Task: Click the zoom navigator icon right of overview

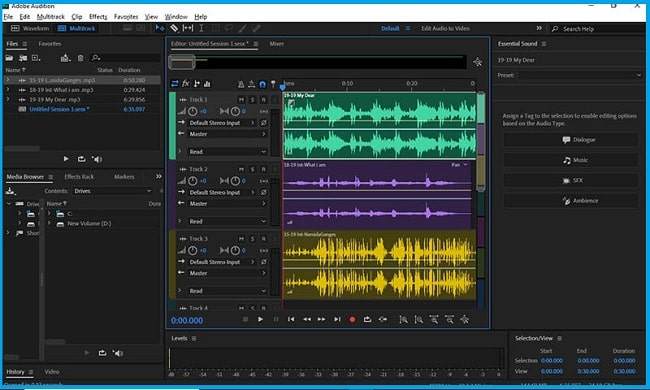Action: click(478, 62)
